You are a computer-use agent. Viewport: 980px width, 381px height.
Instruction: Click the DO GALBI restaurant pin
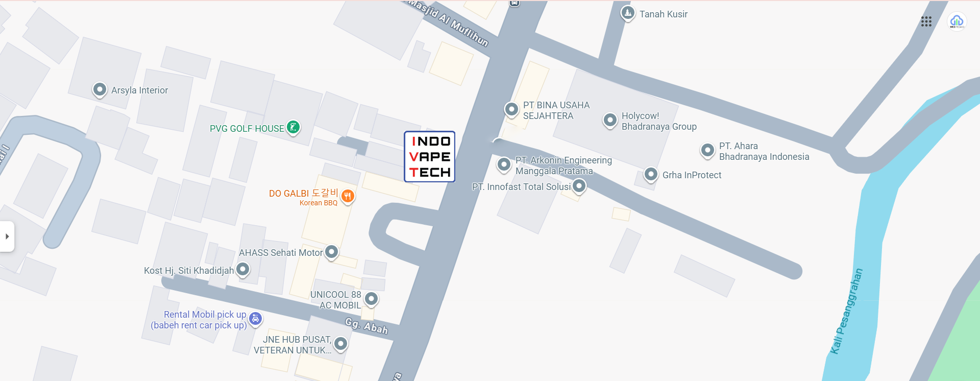(348, 196)
